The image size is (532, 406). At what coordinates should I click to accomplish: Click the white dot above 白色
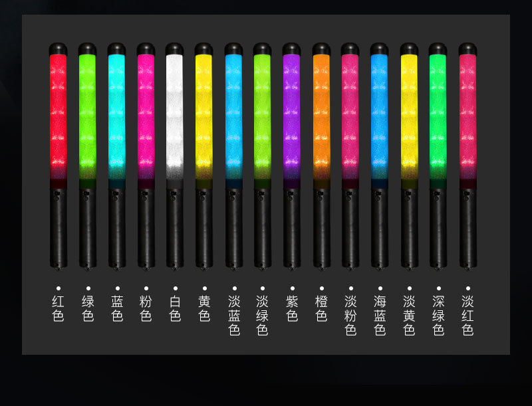tap(176, 288)
